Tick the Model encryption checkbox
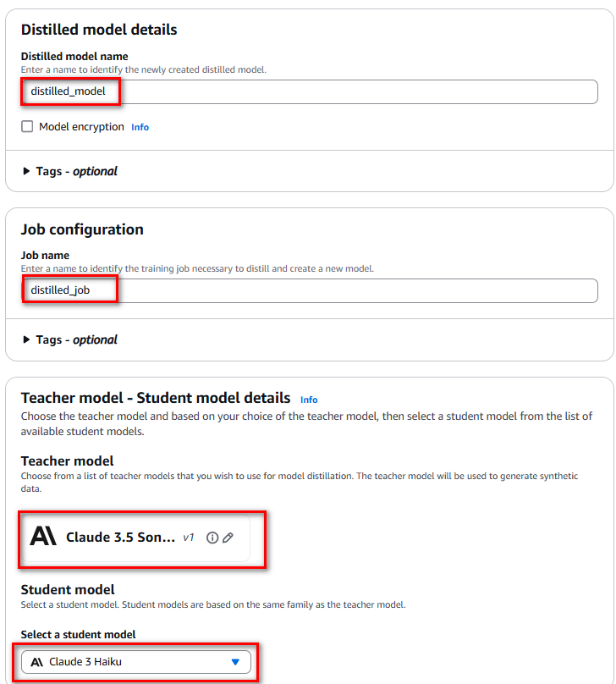The width and height of the screenshot is (616, 684). pyautogui.click(x=27, y=126)
